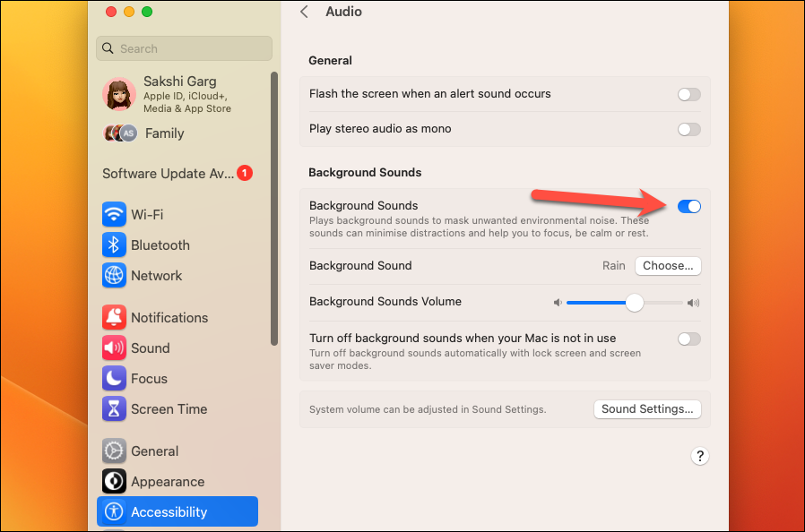The height and width of the screenshot is (532, 805).
Task: Click the green zoom window button
Action: point(147,12)
